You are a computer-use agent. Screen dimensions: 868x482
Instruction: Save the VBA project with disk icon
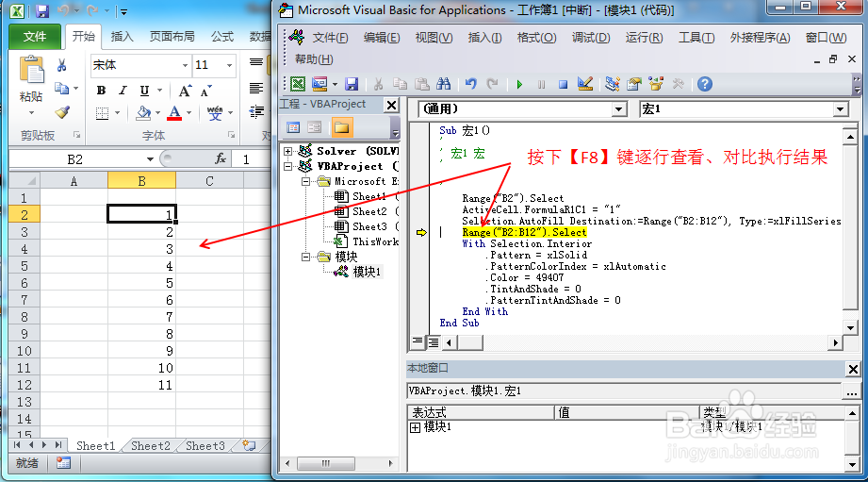[x=352, y=84]
